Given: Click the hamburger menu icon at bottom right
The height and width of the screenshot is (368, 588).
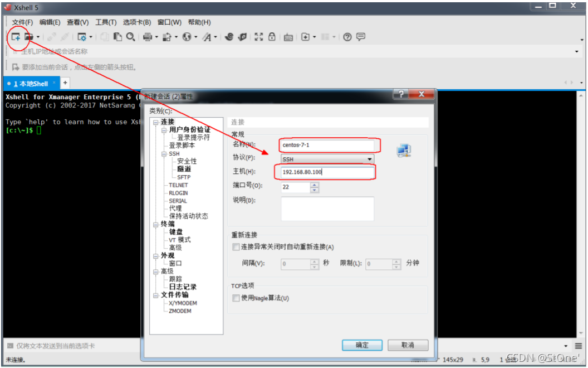Looking at the screenshot, I should (578, 346).
